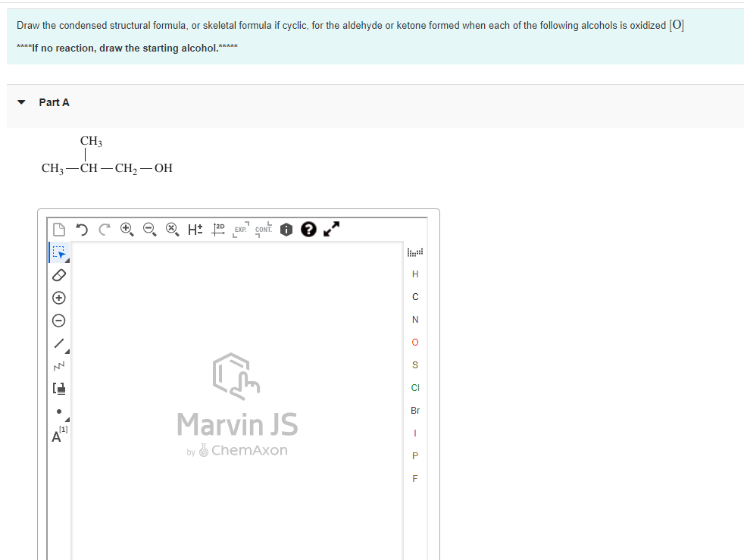The height and width of the screenshot is (560, 744).
Task: Collapse the Part A section arrow
Action: pyautogui.click(x=21, y=102)
